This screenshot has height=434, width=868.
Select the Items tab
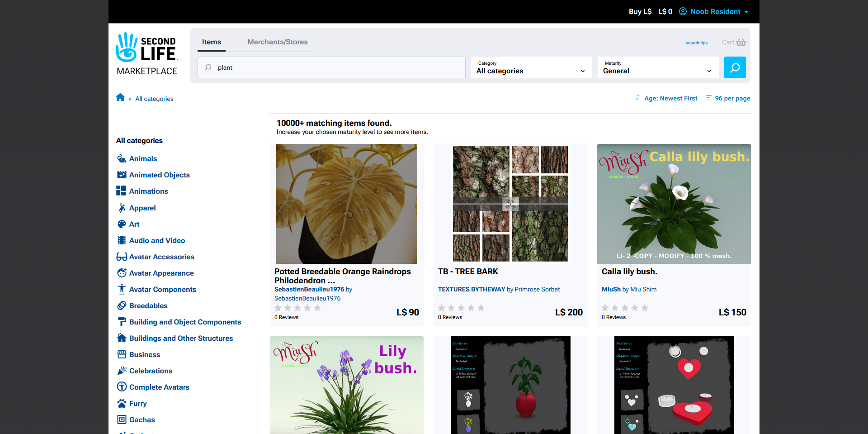pos(212,42)
